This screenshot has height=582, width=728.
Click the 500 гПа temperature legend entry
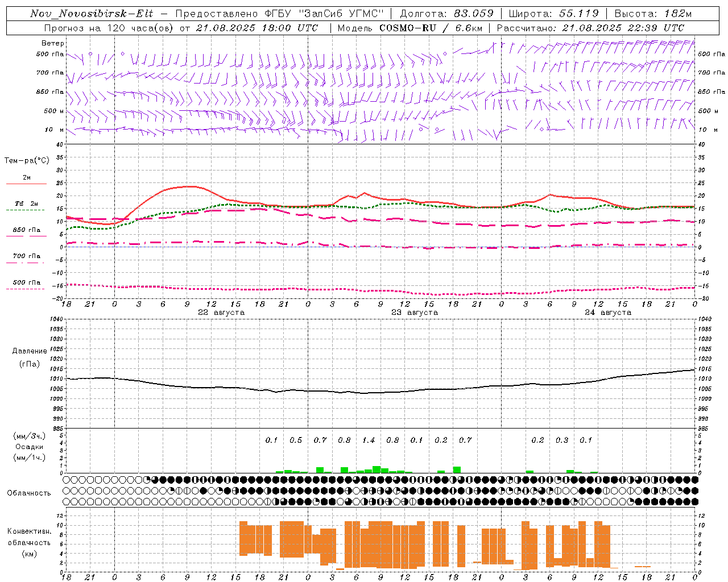point(26,282)
